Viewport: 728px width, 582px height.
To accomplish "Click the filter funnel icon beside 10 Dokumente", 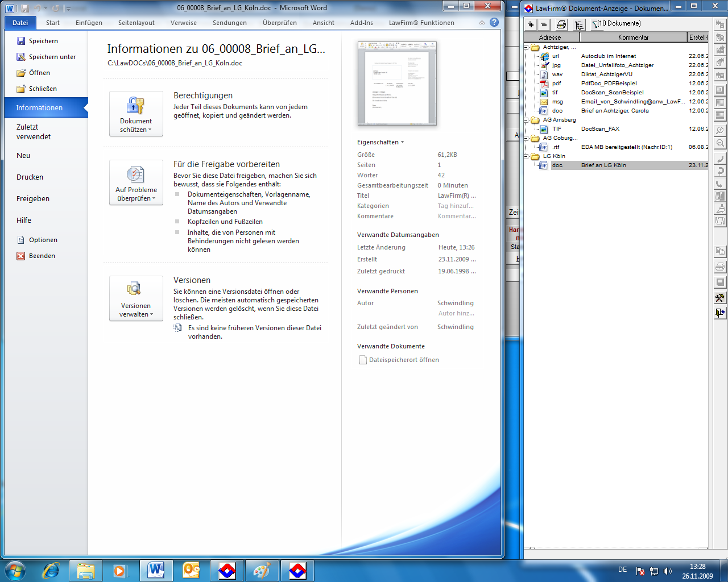I will [595, 24].
